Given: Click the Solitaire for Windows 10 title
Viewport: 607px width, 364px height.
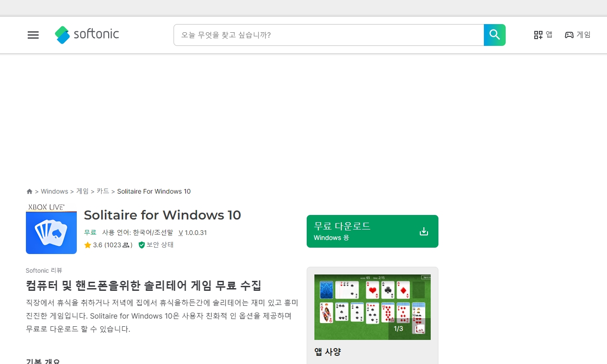Looking at the screenshot, I should tap(163, 215).
